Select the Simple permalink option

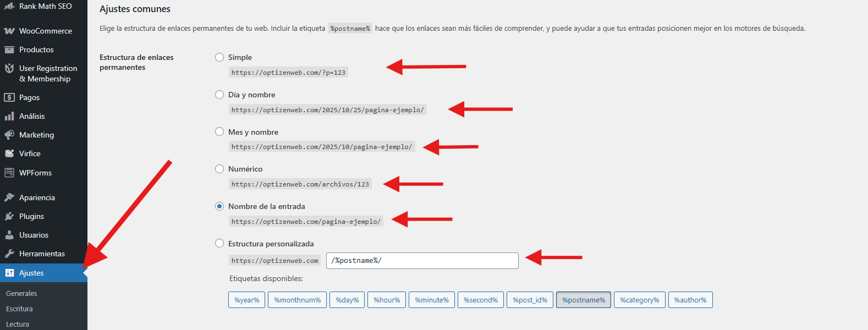click(219, 57)
